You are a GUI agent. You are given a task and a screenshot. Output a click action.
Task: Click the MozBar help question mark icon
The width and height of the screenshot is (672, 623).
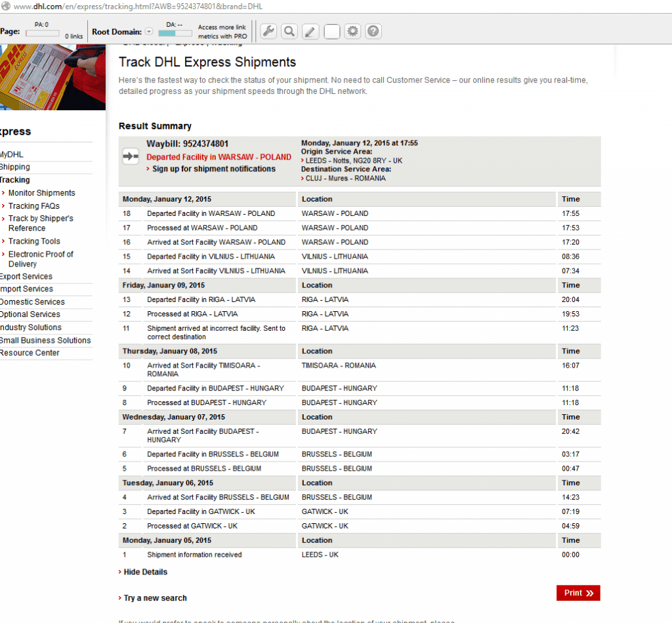click(x=373, y=31)
